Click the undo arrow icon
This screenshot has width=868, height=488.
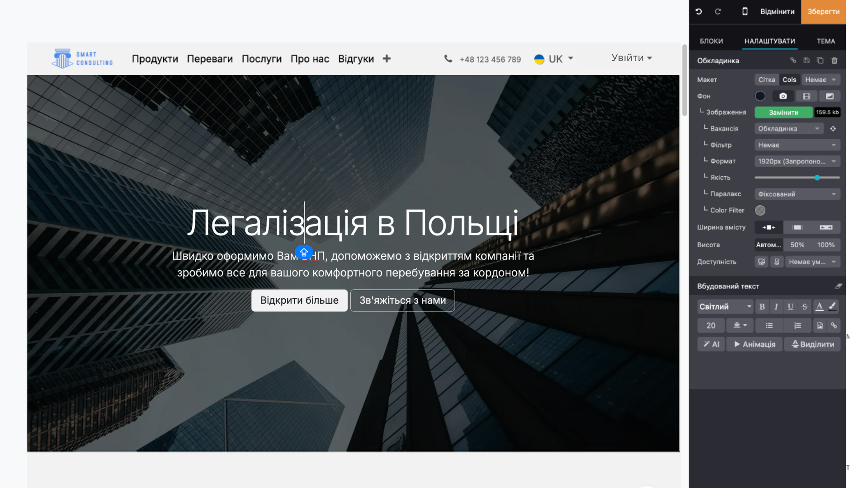click(698, 11)
